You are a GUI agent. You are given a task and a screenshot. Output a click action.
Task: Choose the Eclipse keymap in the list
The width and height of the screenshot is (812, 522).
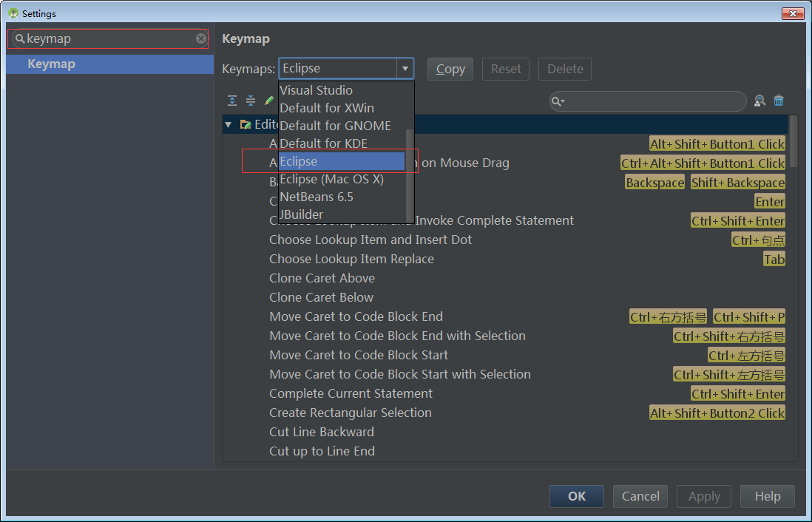(342, 161)
